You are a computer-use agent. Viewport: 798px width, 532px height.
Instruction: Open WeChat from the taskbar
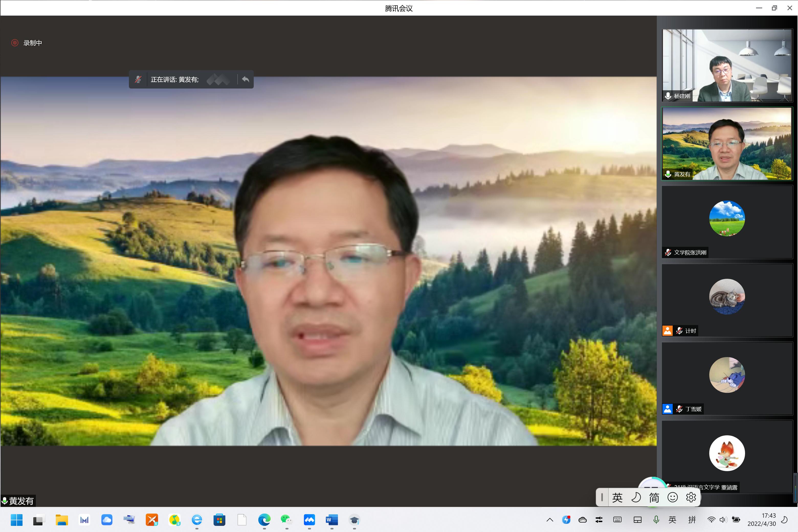pyautogui.click(x=286, y=520)
